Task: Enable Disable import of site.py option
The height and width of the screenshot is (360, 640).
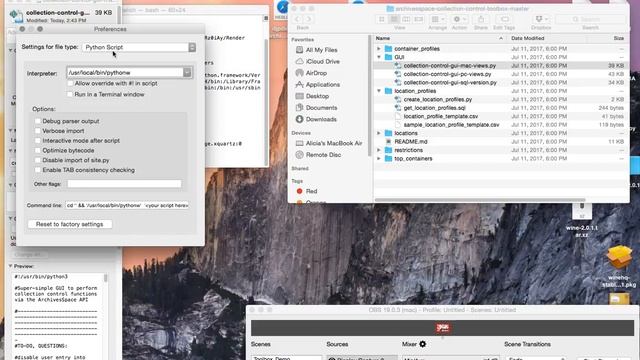Action: tap(38, 160)
